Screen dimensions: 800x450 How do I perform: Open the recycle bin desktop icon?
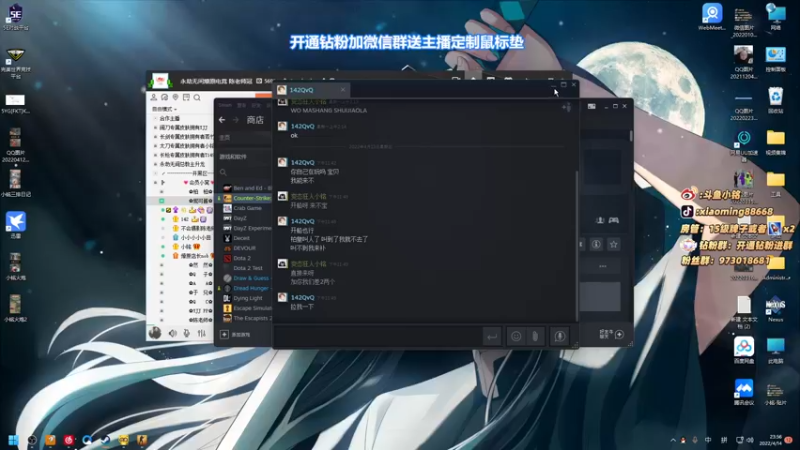pos(776,100)
